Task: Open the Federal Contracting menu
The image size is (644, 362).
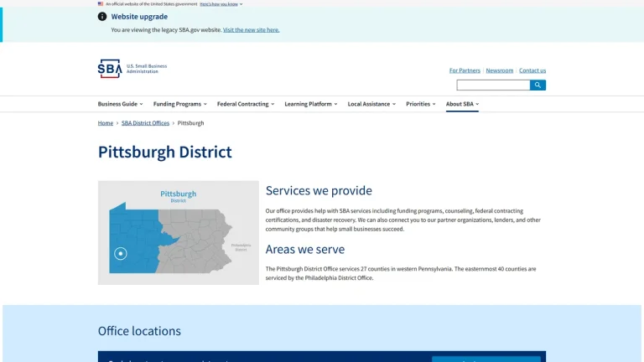Action: 246,104
